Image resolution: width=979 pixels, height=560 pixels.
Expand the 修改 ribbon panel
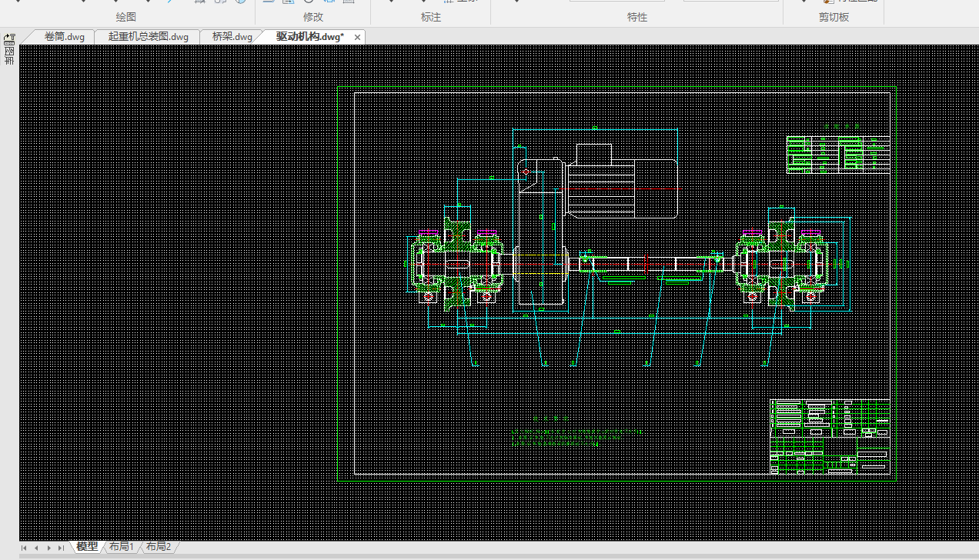pyautogui.click(x=313, y=17)
